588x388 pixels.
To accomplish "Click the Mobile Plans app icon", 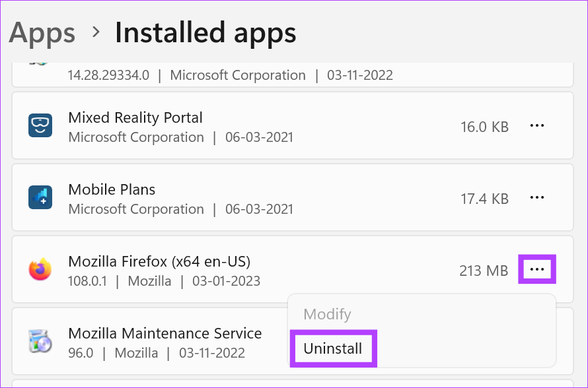I will pos(40,198).
